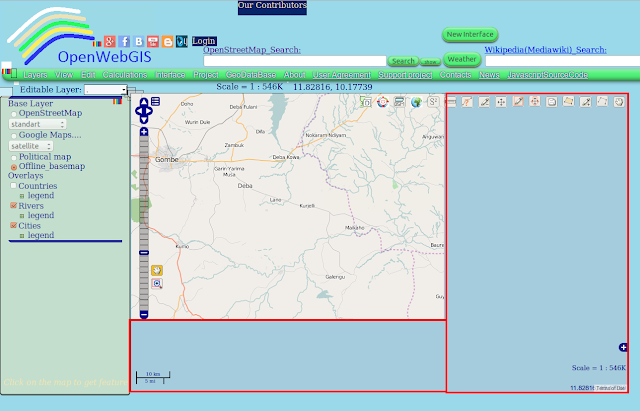Open the 'satellite' Google Maps type dropdown

pyautogui.click(x=31, y=146)
